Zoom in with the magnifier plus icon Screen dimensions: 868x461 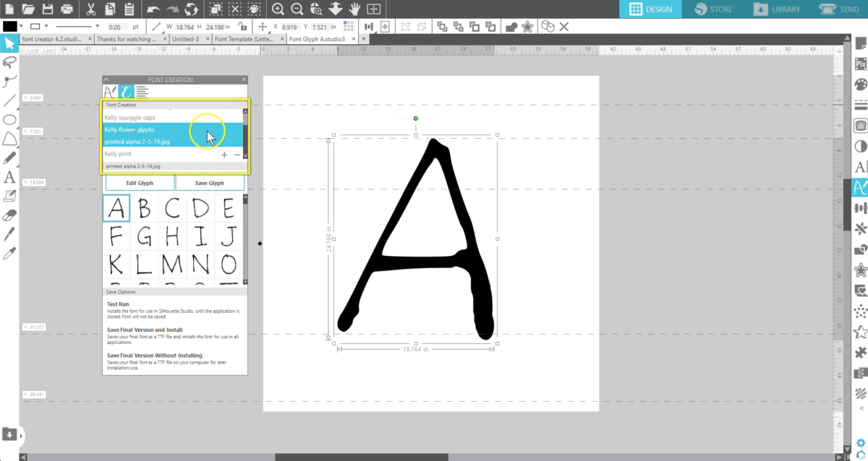pyautogui.click(x=278, y=9)
